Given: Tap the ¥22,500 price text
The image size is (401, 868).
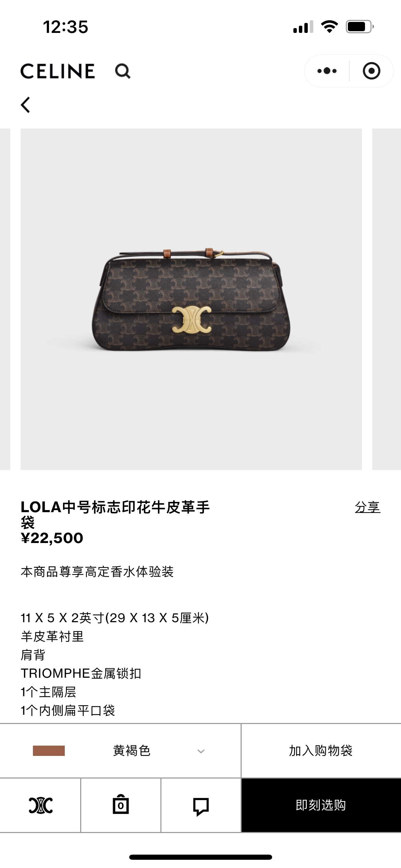Looking at the screenshot, I should (x=52, y=538).
